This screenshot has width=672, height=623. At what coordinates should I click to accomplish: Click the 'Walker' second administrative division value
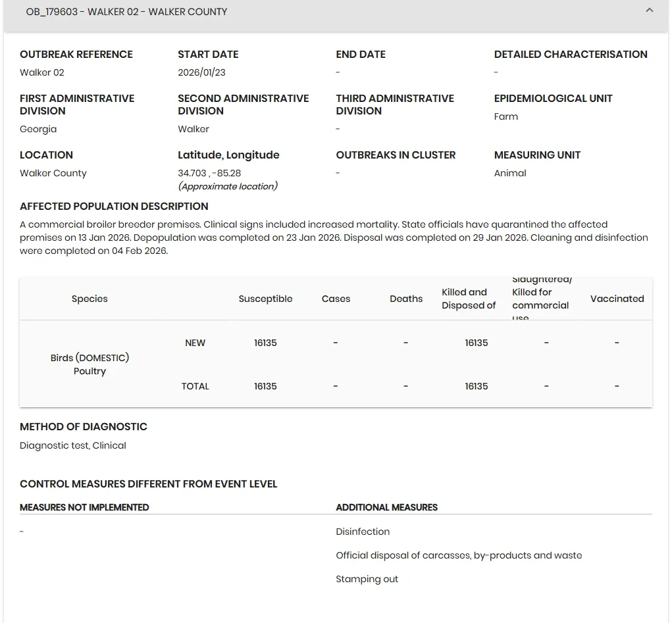[194, 129]
